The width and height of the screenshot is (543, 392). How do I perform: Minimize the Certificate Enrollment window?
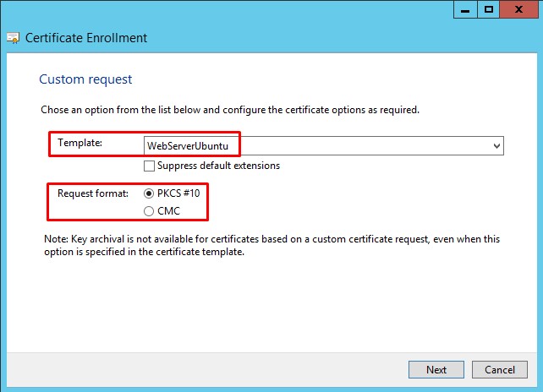(464, 9)
